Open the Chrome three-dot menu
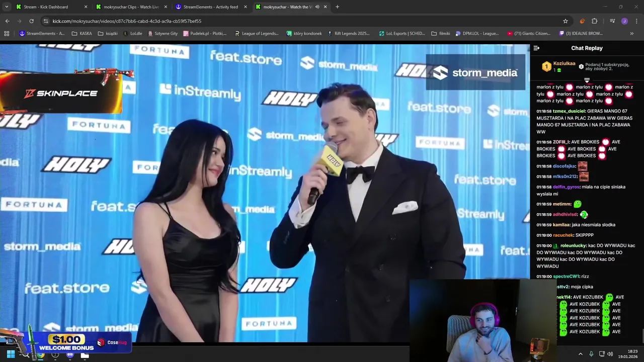Viewport: 644px width, 362px height. pyautogui.click(x=636, y=21)
